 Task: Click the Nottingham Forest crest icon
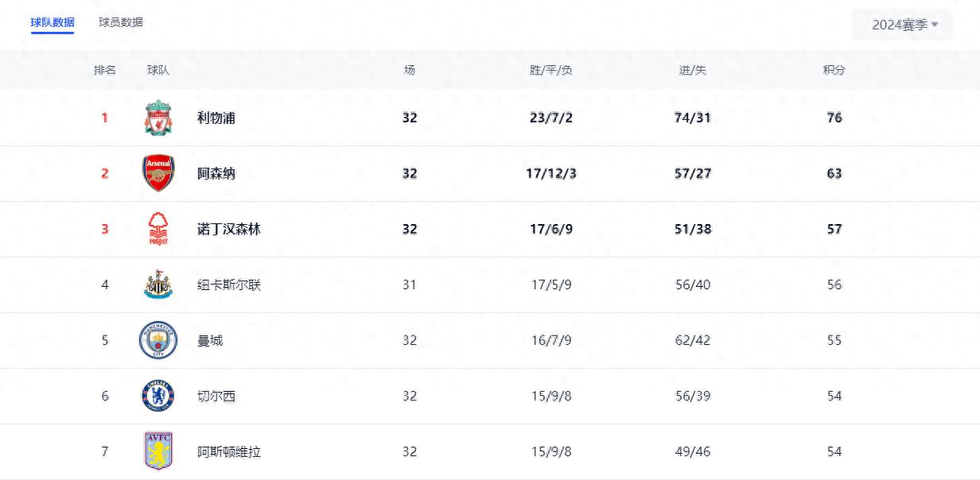pyautogui.click(x=158, y=229)
